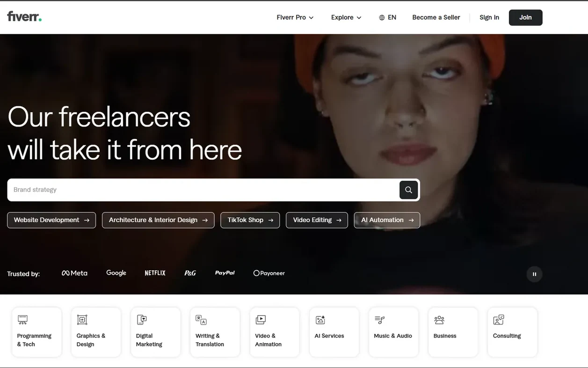Click arrow on AI Automation chip
Image resolution: width=588 pixels, height=368 pixels.
[x=411, y=220]
